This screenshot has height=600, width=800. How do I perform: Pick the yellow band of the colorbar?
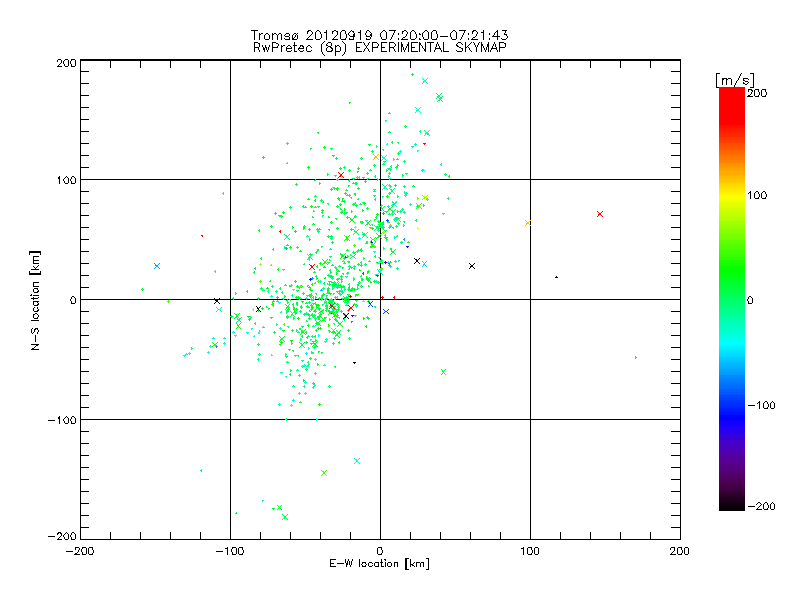click(x=732, y=196)
